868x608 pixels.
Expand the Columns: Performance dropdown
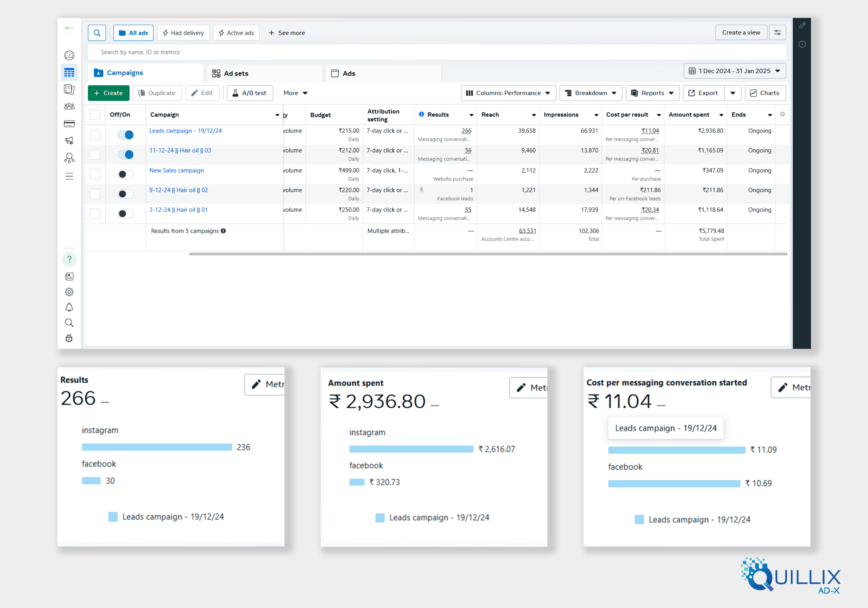508,93
